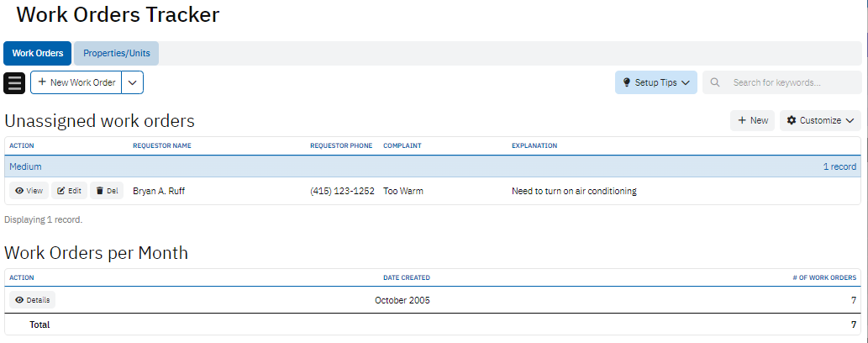Sort by Complaint column header
Viewport: 868px width, 343px height.
(x=402, y=145)
